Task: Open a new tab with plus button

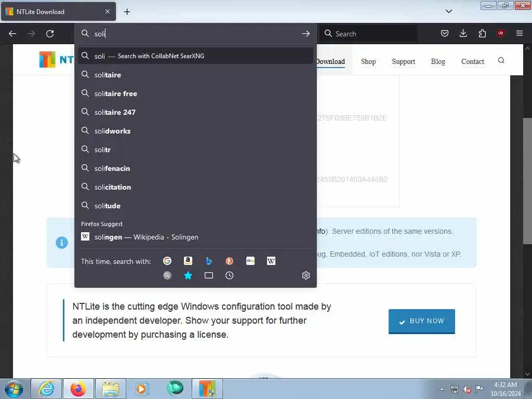Action: click(127, 12)
